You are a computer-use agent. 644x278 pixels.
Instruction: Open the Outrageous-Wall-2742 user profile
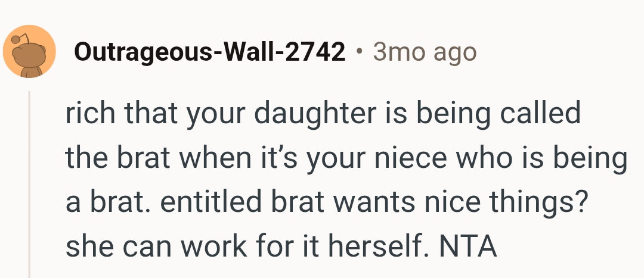(x=209, y=53)
